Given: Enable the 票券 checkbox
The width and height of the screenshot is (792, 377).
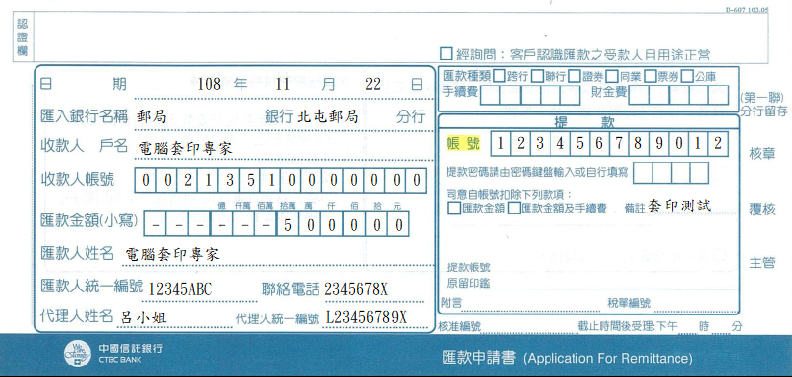Looking at the screenshot, I should coord(650,76).
